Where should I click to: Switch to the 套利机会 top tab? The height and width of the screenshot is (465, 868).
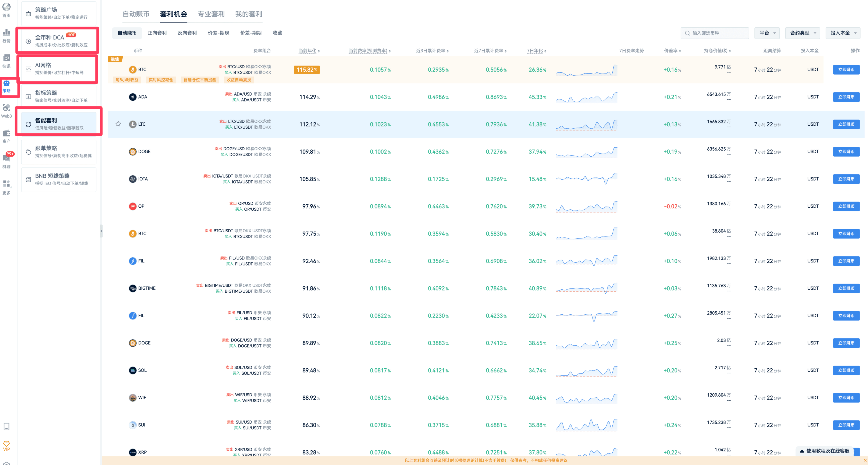click(x=174, y=14)
